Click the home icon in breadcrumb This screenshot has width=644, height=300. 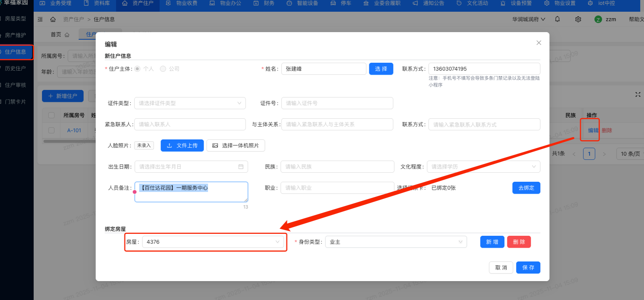click(53, 19)
